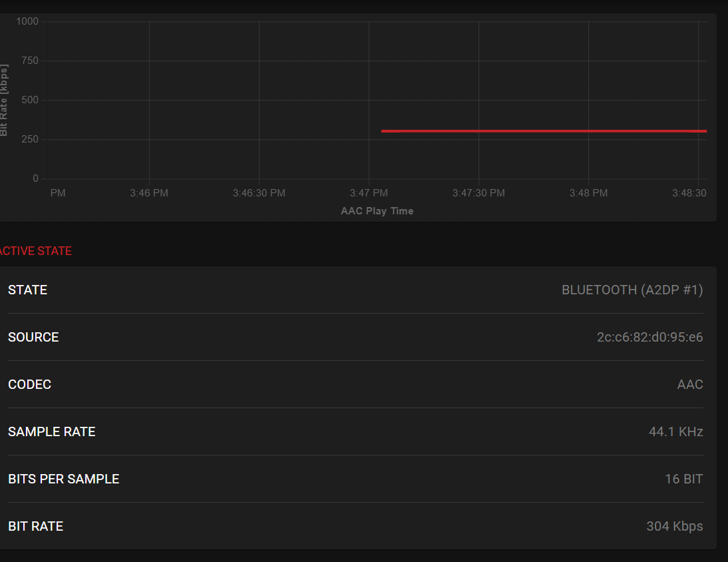Screen dimensions: 728x562
Task: Click the 3:47:30 PM time axis label
Action: (x=478, y=193)
